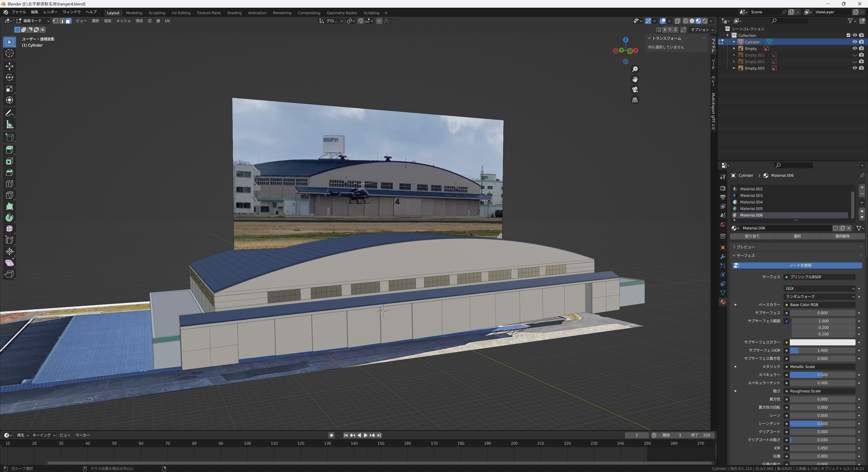This screenshot has height=472, width=868.
Task: Open the サブサーフェスカラー white color swatch
Action: point(822,342)
